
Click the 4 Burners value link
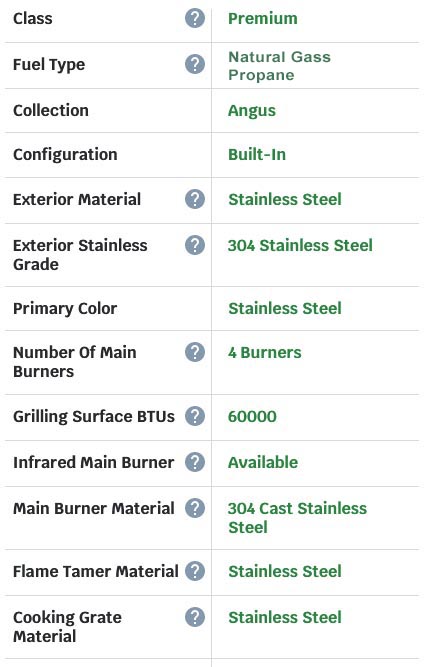tap(265, 353)
